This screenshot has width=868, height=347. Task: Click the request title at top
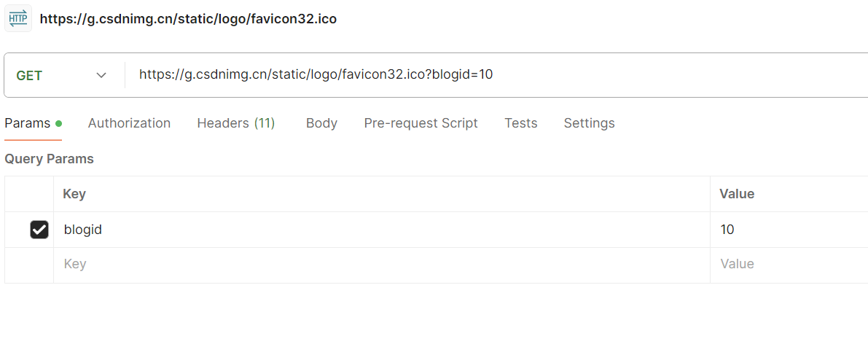pyautogui.click(x=188, y=19)
